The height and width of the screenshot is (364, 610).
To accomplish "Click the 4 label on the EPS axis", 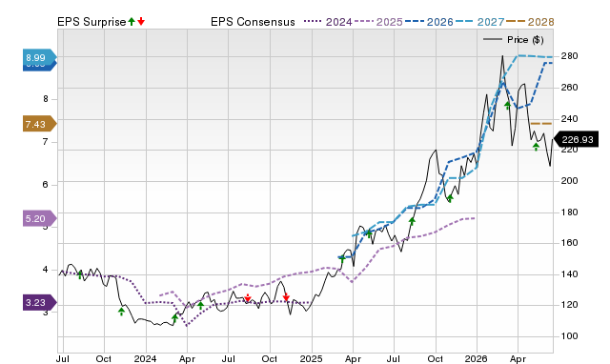I will [46, 270].
